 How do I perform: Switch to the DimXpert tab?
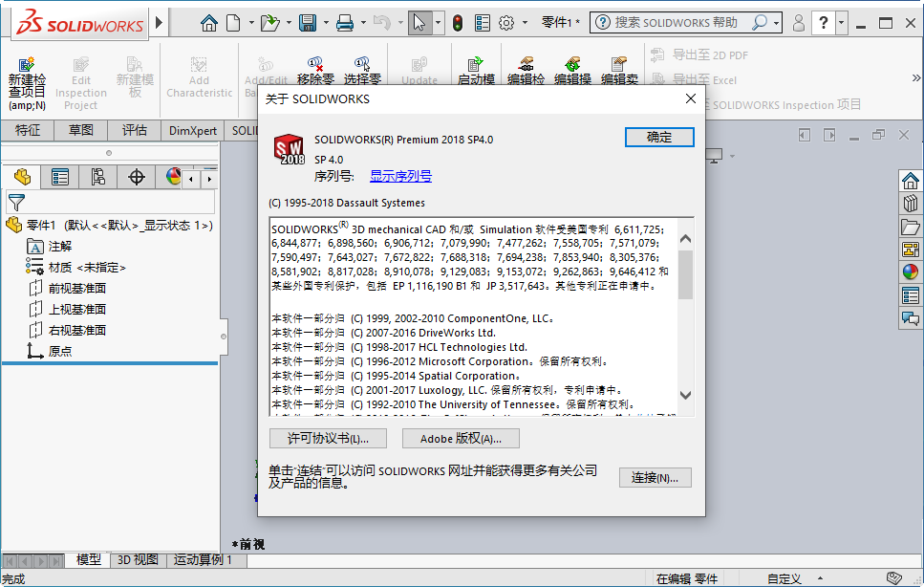tap(193, 130)
